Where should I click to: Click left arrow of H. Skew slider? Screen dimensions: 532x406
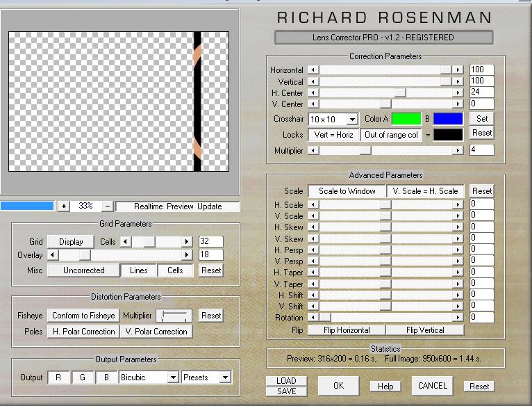coord(313,227)
